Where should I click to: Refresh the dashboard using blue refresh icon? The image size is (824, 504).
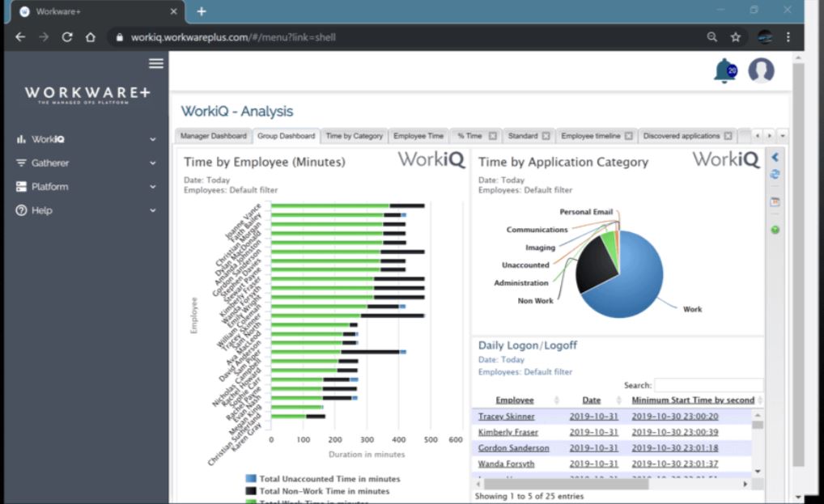[775, 174]
